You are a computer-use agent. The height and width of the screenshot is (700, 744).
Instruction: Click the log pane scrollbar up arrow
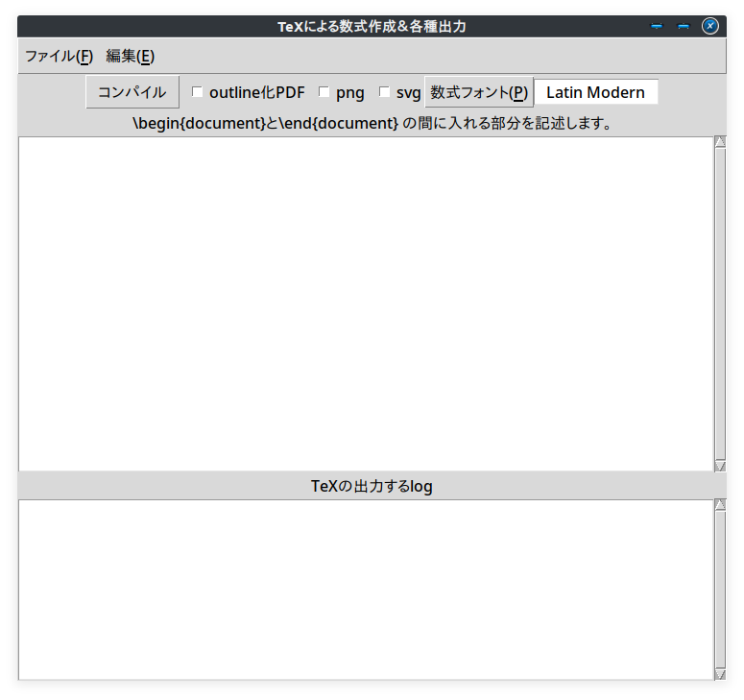point(720,506)
